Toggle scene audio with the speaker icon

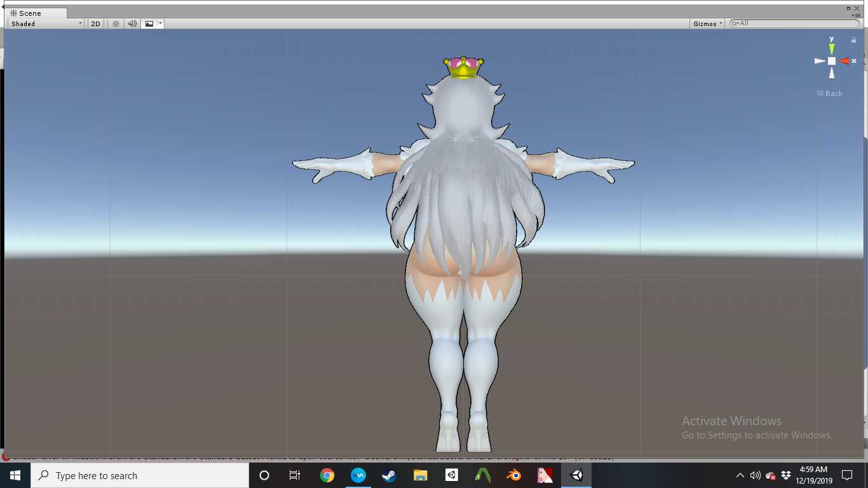click(x=132, y=24)
